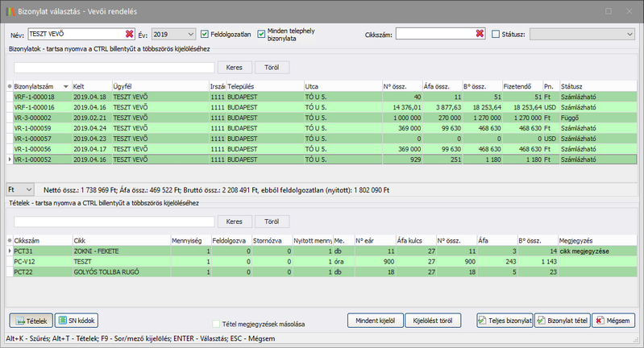The height and width of the screenshot is (348, 644).
Task: Choose Teljes bizonylat option
Action: (x=504, y=321)
